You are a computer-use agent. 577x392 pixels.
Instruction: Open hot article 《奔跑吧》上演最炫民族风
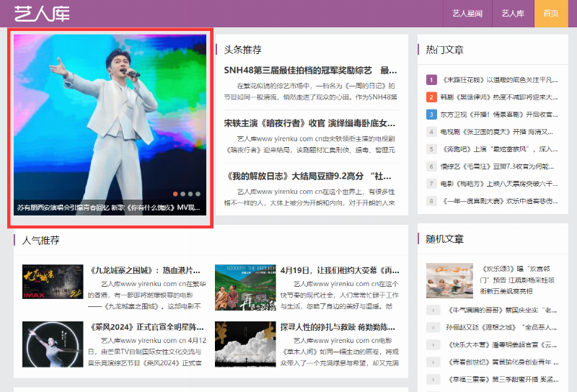click(499, 149)
